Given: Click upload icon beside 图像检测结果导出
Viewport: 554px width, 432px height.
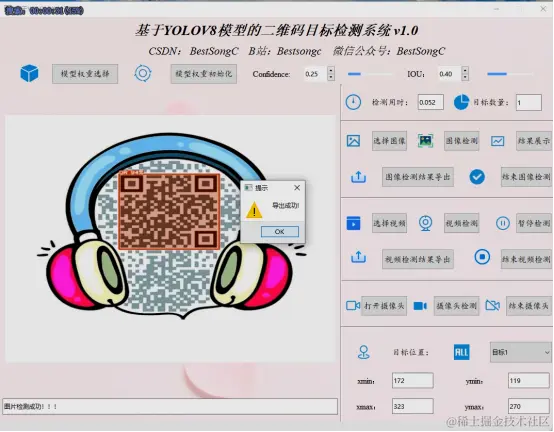Looking at the screenshot, I should [x=358, y=177].
